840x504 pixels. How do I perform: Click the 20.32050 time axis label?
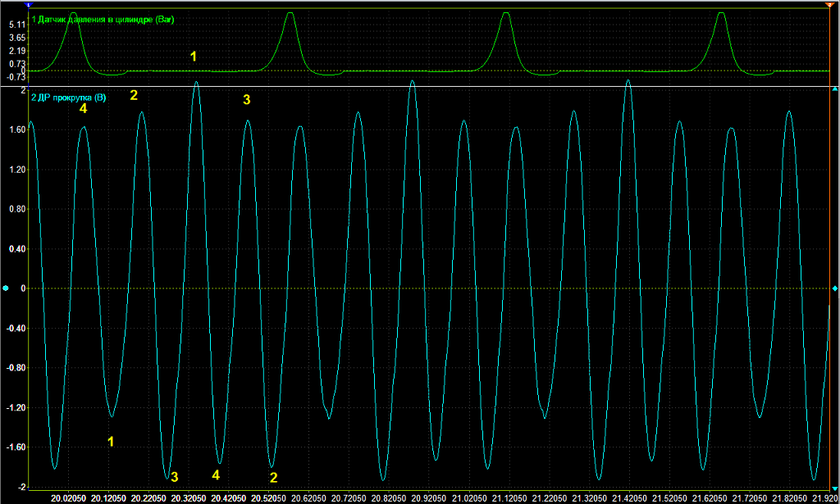[x=189, y=498]
